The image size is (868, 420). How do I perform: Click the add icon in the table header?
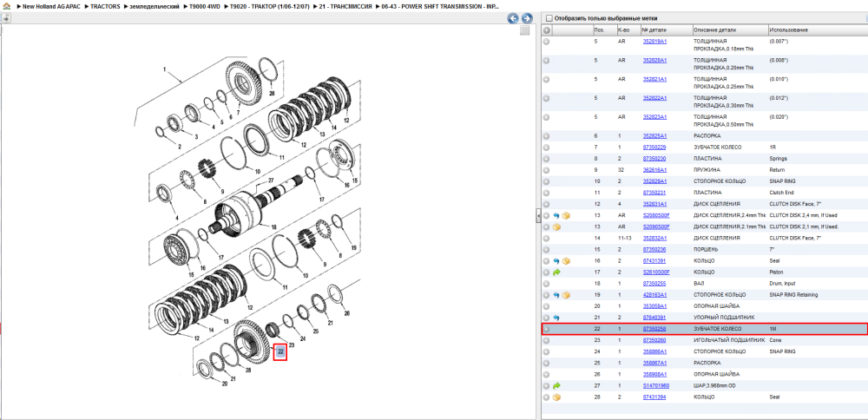click(x=546, y=30)
